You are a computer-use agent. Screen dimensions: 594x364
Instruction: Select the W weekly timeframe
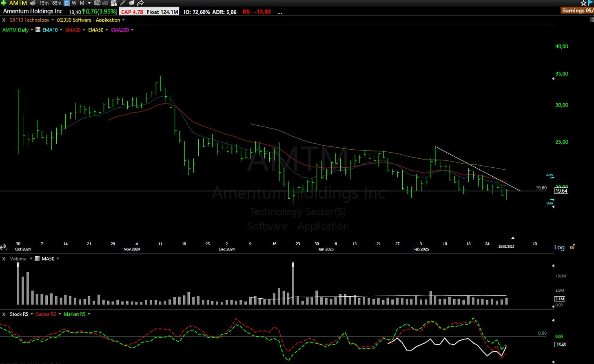tap(74, 3)
